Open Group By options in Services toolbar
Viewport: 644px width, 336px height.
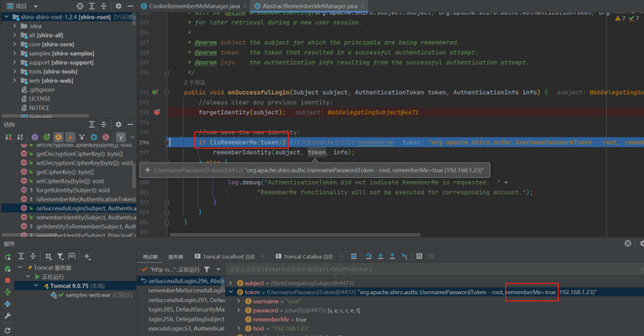tap(49, 257)
